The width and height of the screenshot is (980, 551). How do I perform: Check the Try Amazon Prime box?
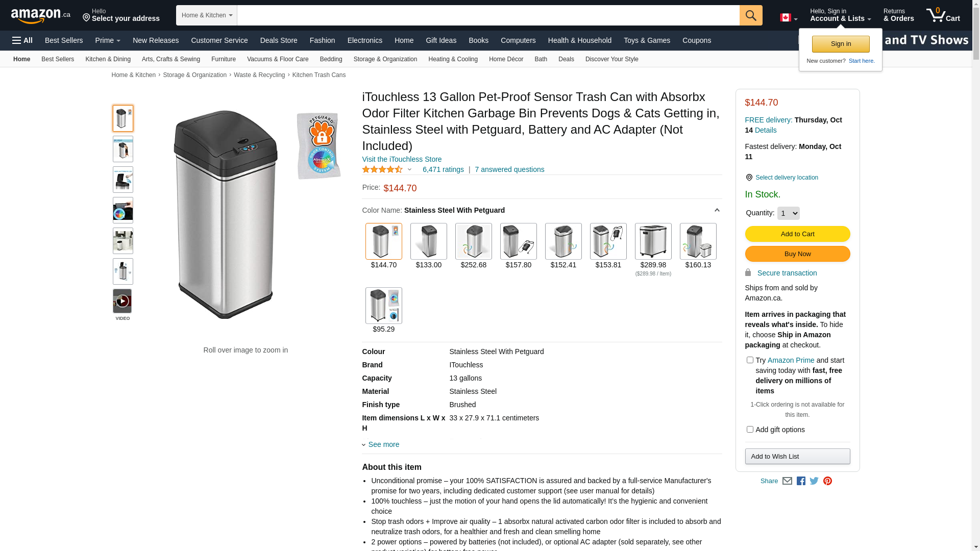pyautogui.click(x=750, y=360)
